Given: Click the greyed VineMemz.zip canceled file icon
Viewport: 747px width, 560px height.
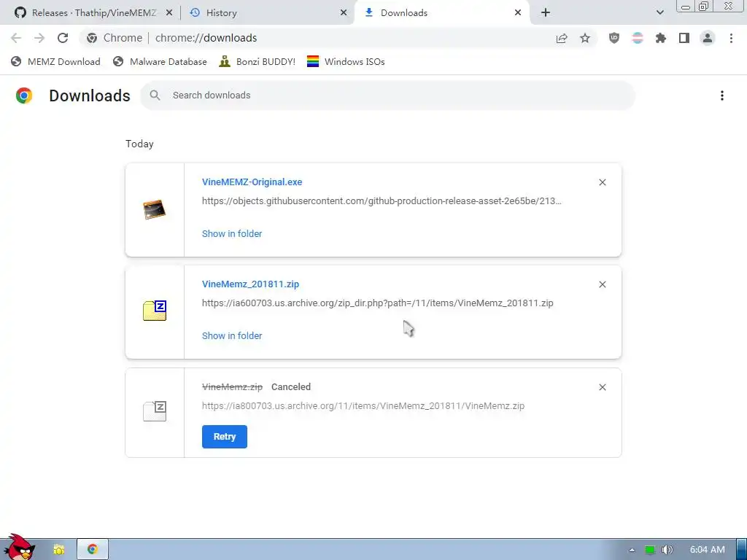Looking at the screenshot, I should 155,411.
